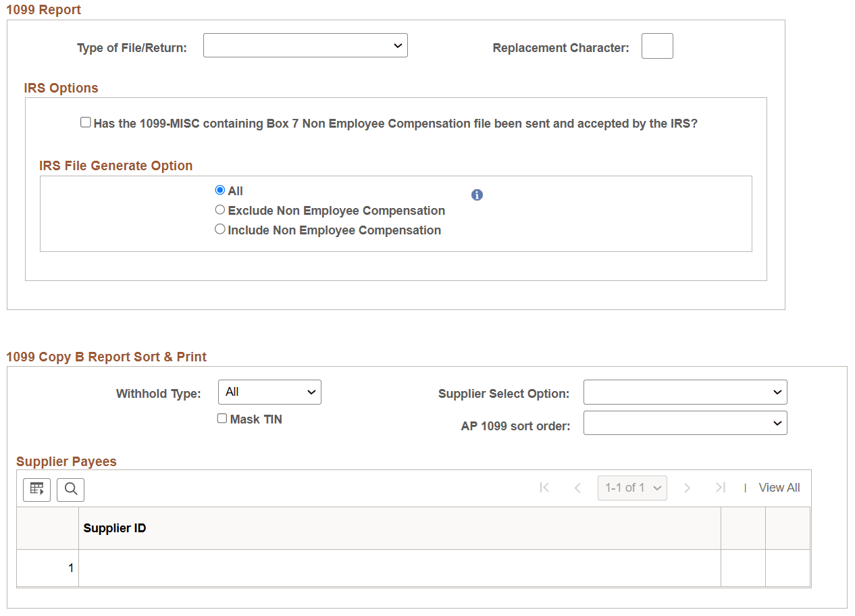Check the Box 7 Non Employee Compensation question
Screen dimensions: 855x616
[x=85, y=122]
